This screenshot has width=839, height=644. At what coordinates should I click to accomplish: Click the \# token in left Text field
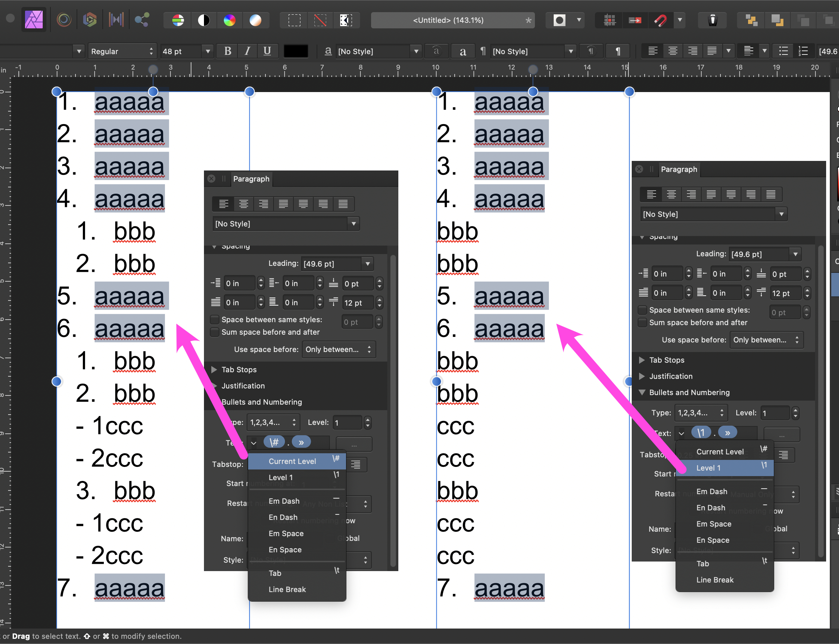click(x=274, y=442)
